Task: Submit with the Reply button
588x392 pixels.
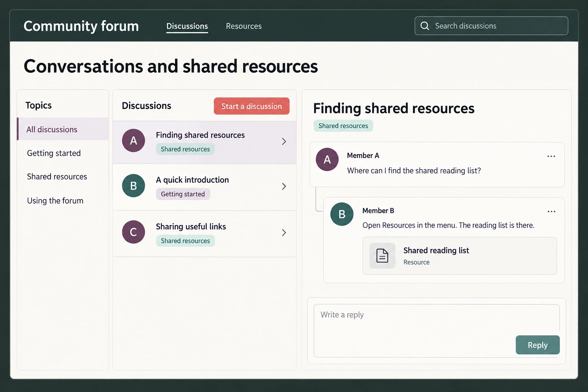Action: click(x=537, y=345)
